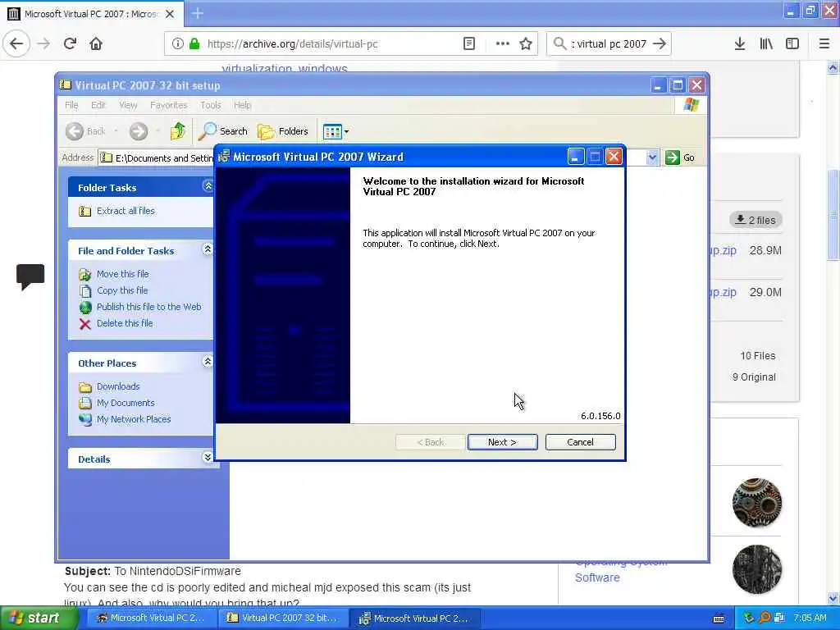
Task: Click Explorer Forward toolbar arrow
Action: [x=138, y=131]
